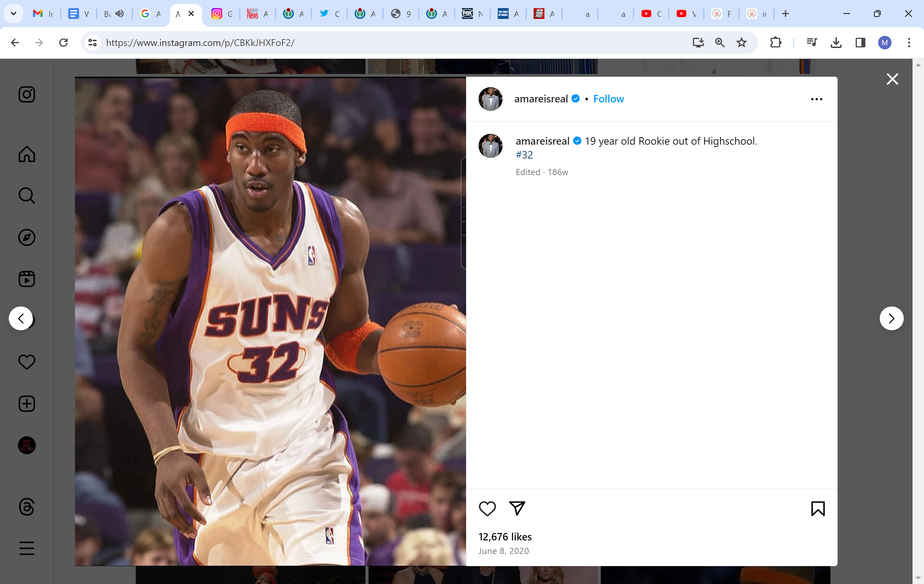Open Reels from the Instagram sidebar
924x584 pixels.
pos(27,279)
